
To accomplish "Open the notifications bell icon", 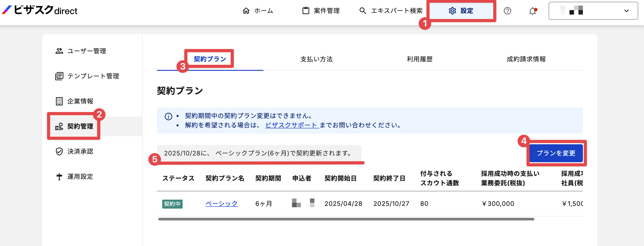I will click(x=533, y=11).
